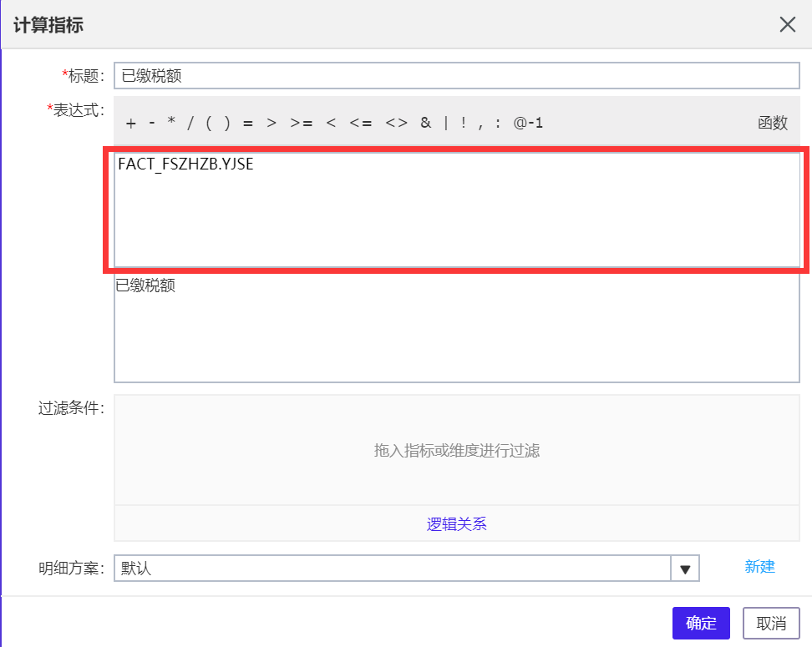Cancel with the 取消 button
This screenshot has width=812, height=647.
tap(772, 623)
